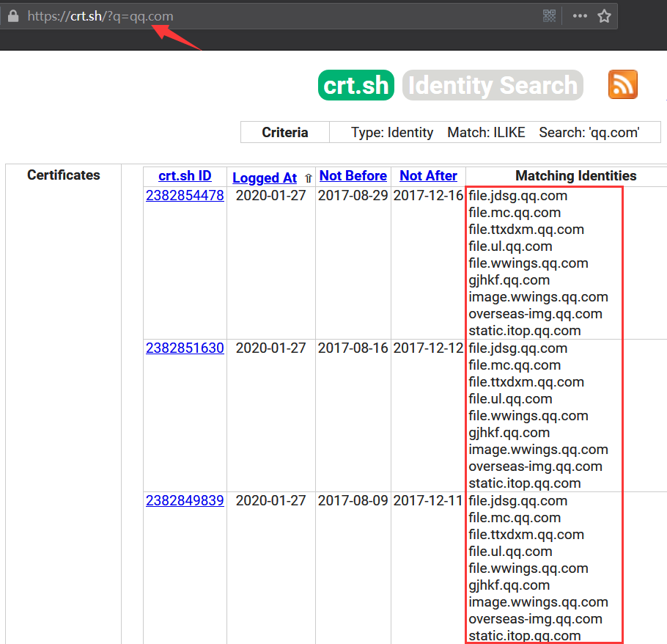Click Logged At date of certificate 2382851630
The image size is (667, 644).
tap(271, 348)
